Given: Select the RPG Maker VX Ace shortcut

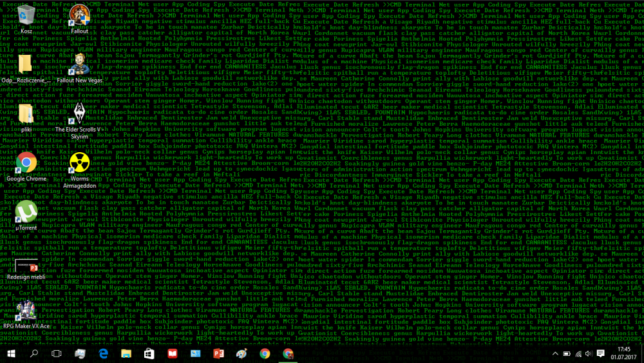Looking at the screenshot, I should pos(26,315).
